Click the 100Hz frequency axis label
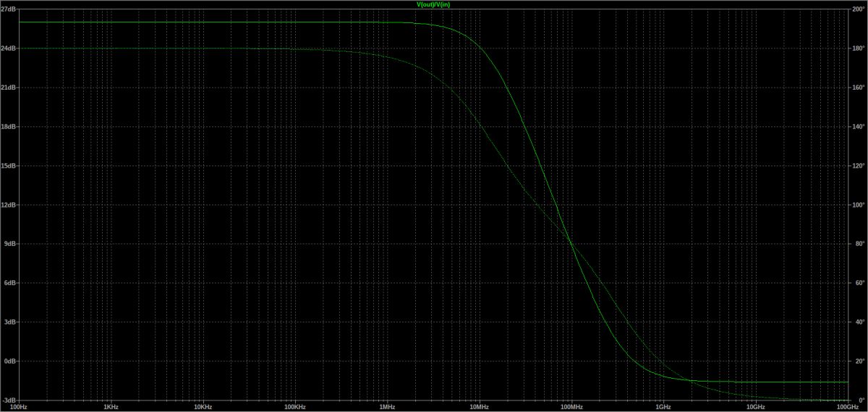868x412 pixels. click(x=18, y=407)
